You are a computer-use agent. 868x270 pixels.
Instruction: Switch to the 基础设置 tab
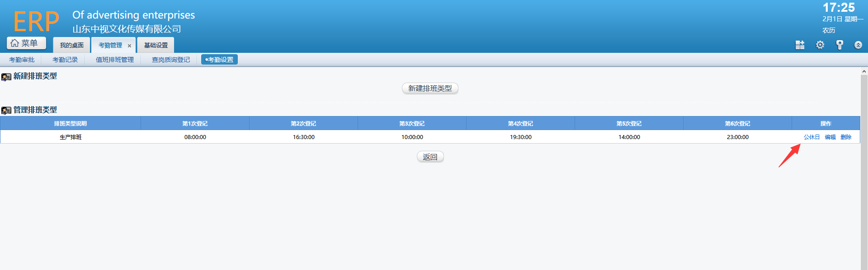coord(156,45)
